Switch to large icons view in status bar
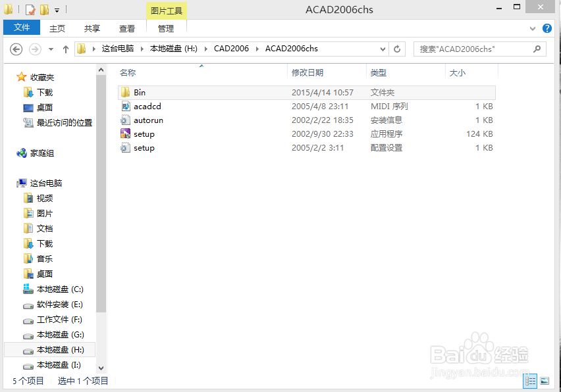The width and height of the screenshot is (561, 392). (545, 381)
